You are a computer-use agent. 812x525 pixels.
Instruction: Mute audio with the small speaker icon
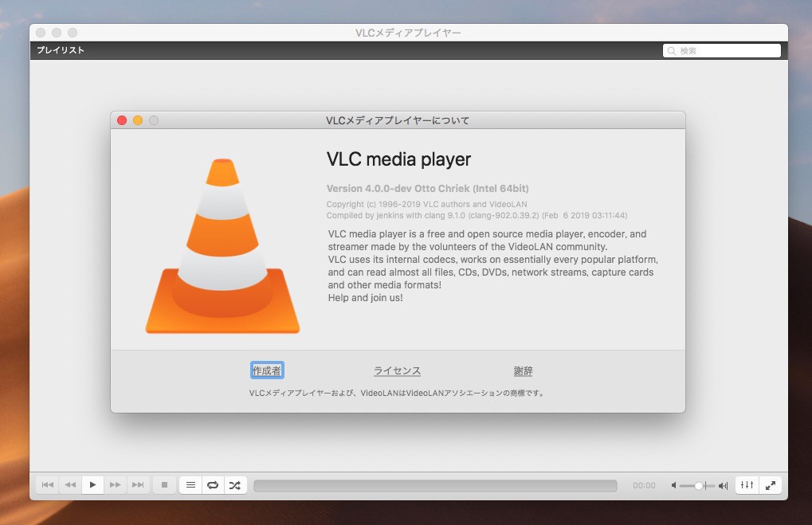673,486
